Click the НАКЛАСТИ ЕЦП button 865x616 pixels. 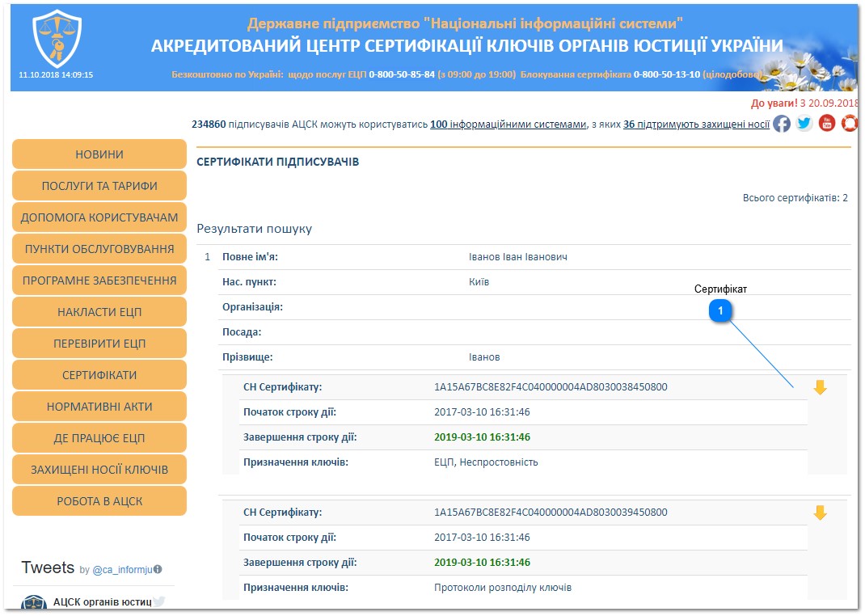[99, 312]
